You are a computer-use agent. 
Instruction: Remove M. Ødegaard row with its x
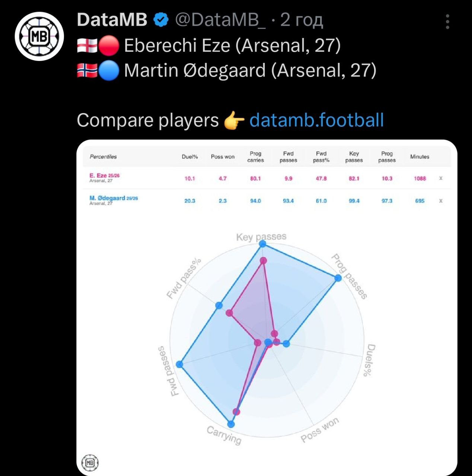pos(441,201)
